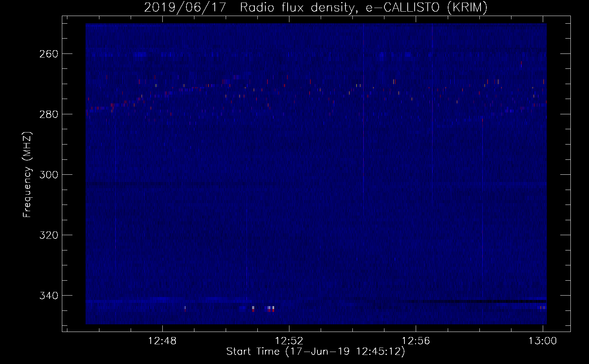Viewport: 589px width, 364px height.
Task: Click the 12:56 time tick label
Action: pos(416,341)
